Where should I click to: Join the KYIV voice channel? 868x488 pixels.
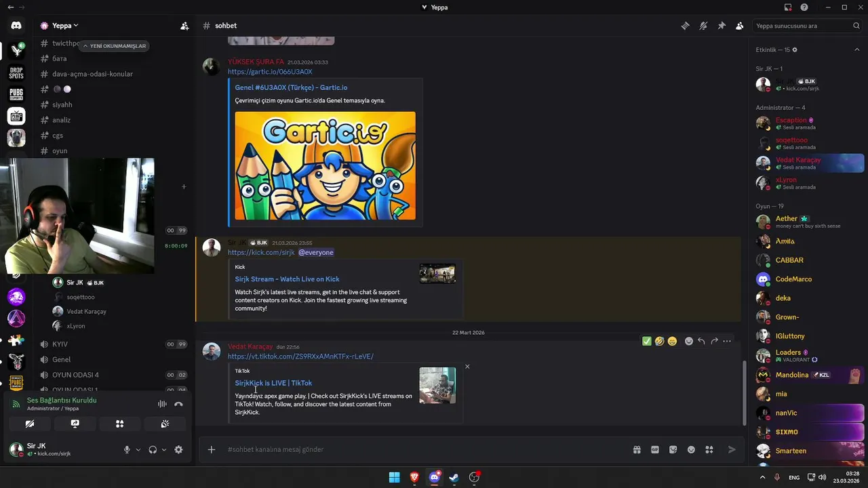[60, 344]
